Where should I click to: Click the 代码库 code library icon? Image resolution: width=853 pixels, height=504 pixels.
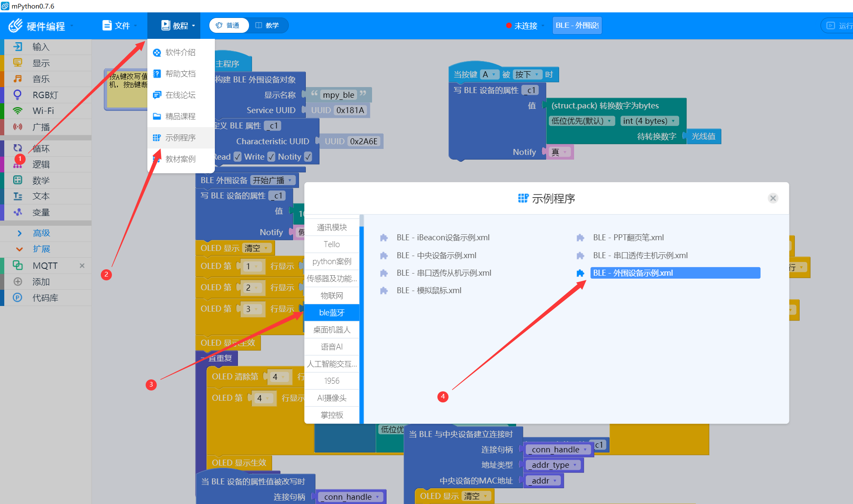pos(18,298)
